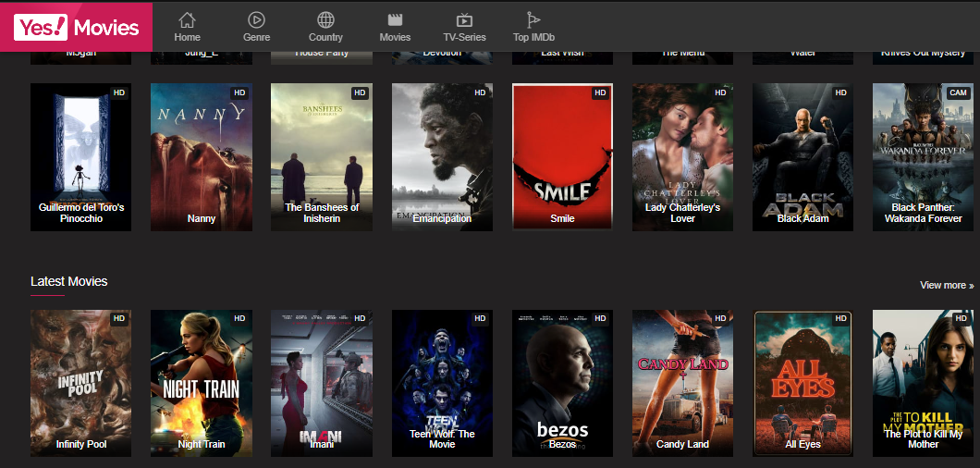Click the Yes! Movies logo
Image resolution: width=980 pixels, height=468 pixels.
(76, 27)
